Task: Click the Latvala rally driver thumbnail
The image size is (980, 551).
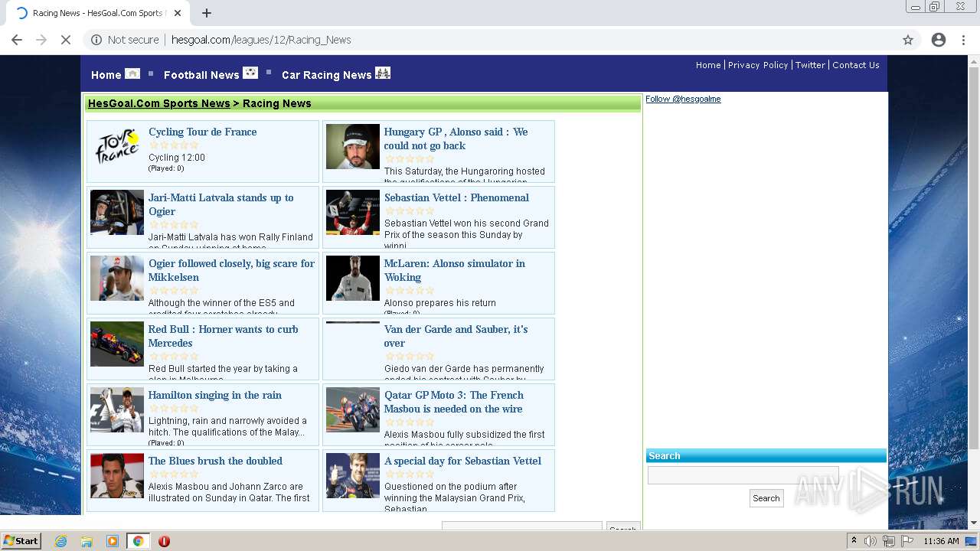Action: 117,212
